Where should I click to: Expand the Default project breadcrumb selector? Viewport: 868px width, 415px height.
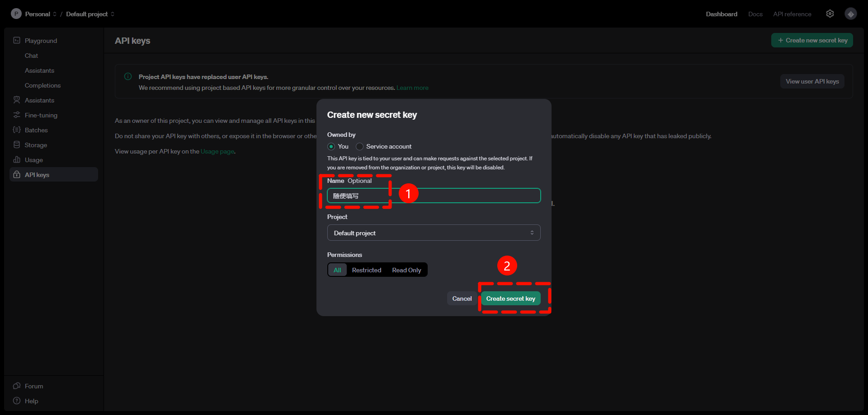(x=88, y=14)
